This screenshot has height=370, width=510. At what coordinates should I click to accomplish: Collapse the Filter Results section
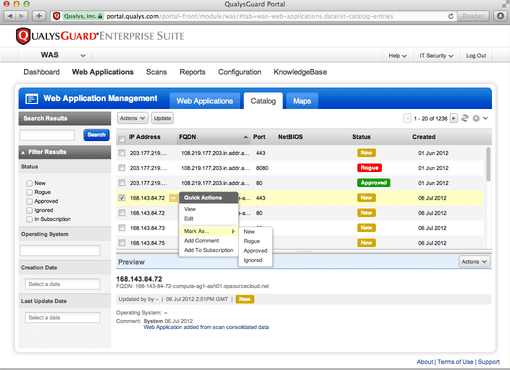click(23, 152)
